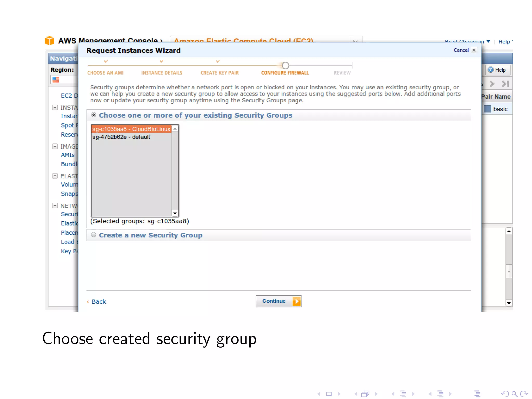Click the basic key pair name
Viewport: 532px width, 399px height.
coord(500,109)
